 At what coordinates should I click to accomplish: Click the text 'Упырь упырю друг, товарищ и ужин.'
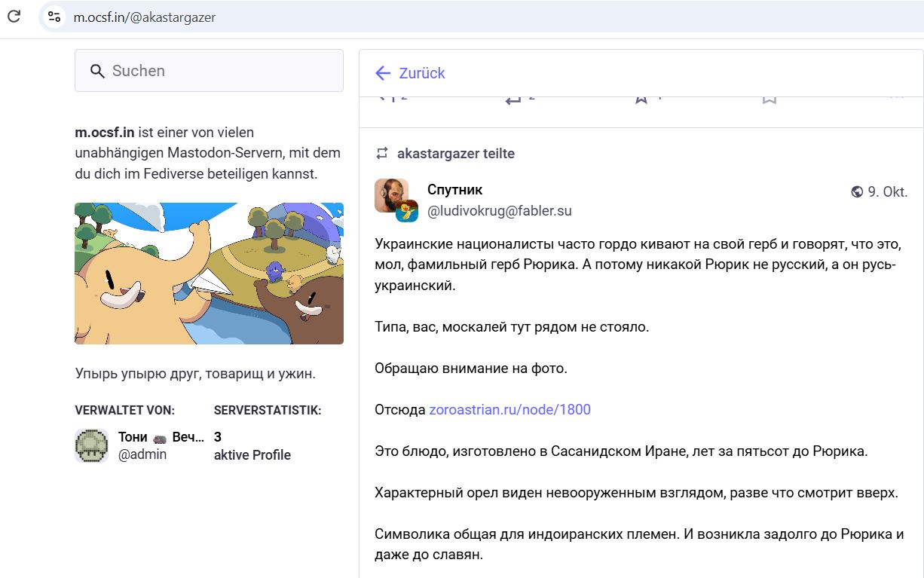click(195, 373)
